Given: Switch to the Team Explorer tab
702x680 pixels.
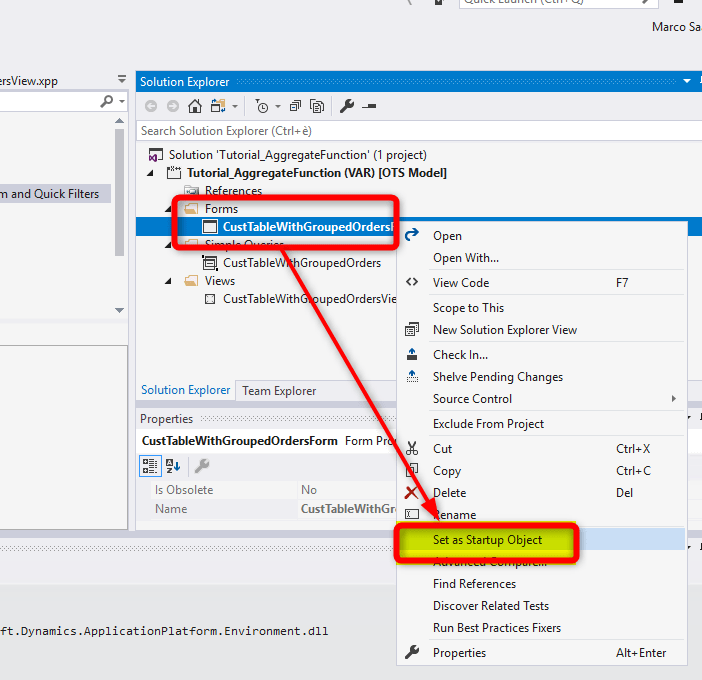Looking at the screenshot, I should click(279, 391).
